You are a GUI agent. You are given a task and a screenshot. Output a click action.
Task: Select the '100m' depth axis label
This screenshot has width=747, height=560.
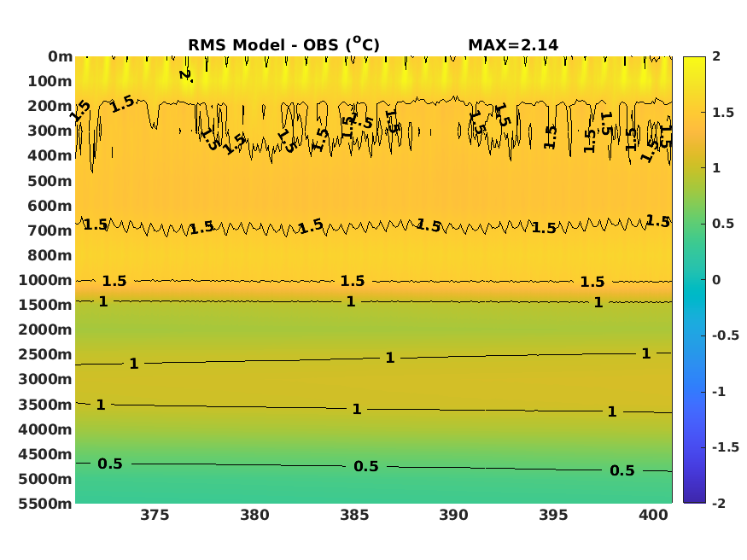point(50,81)
